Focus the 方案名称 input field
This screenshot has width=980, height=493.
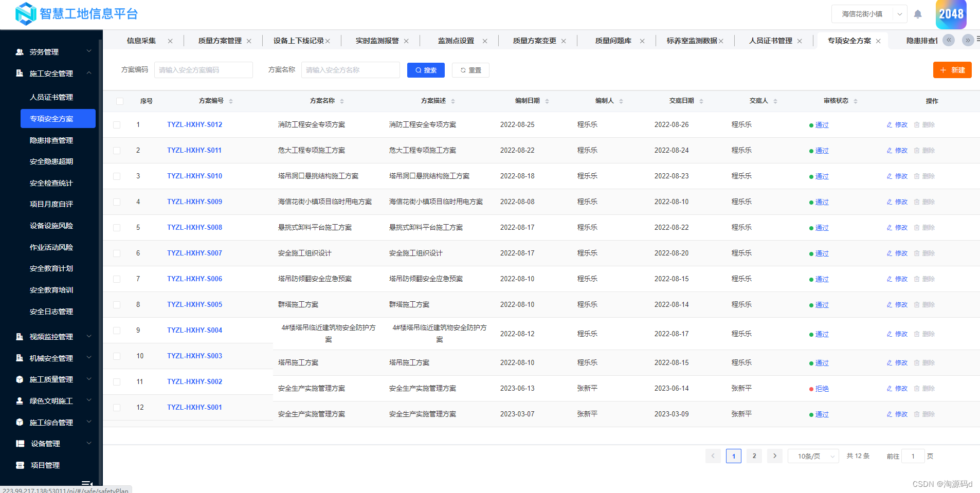[x=351, y=70]
